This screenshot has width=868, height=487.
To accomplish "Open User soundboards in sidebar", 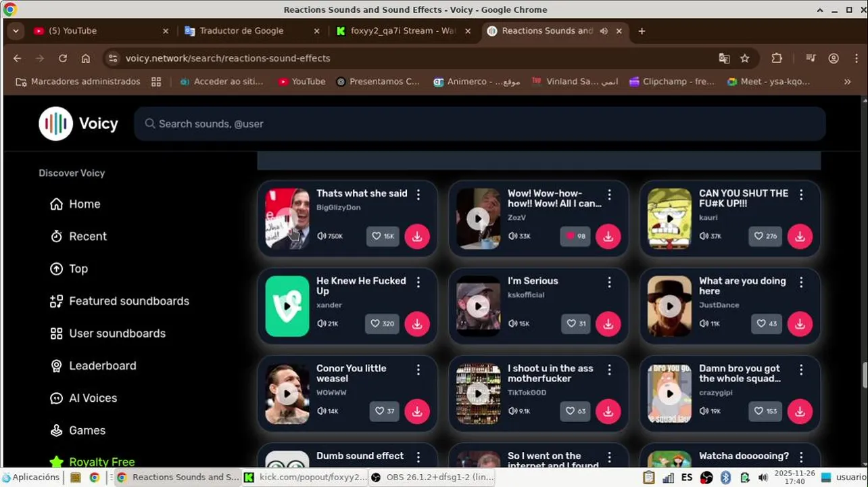I will (108, 333).
